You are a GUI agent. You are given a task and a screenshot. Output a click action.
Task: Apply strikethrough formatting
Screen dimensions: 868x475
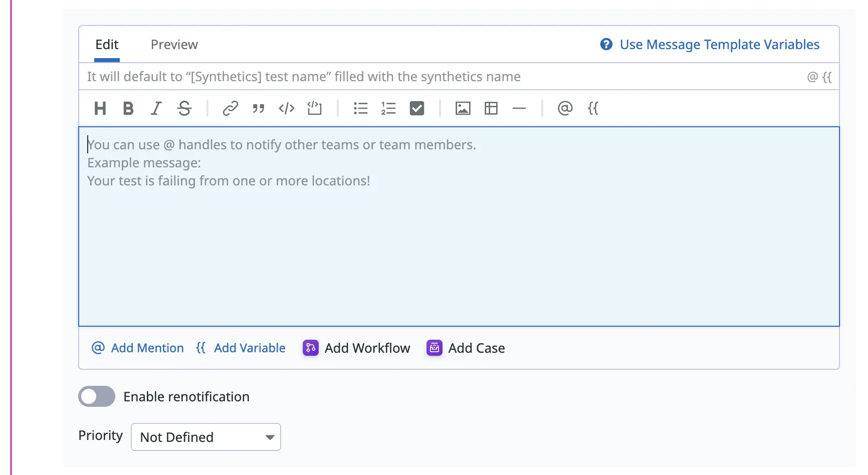[184, 108]
